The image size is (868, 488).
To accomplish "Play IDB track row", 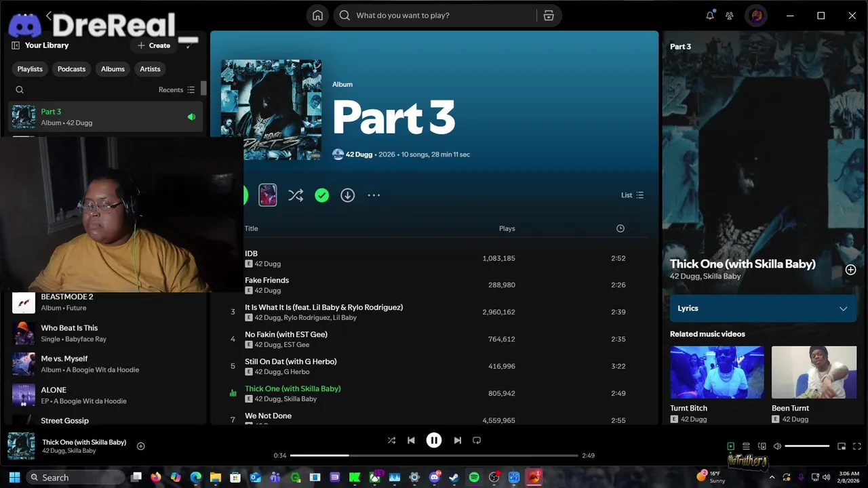I will [434, 258].
